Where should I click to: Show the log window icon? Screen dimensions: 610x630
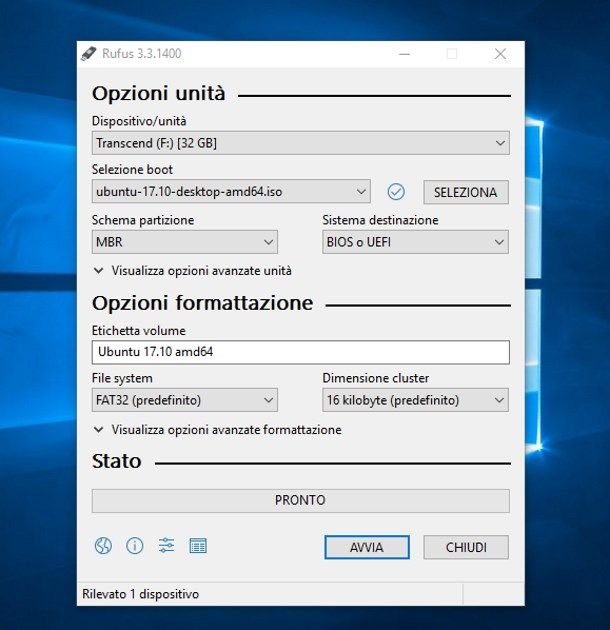pyautogui.click(x=198, y=546)
